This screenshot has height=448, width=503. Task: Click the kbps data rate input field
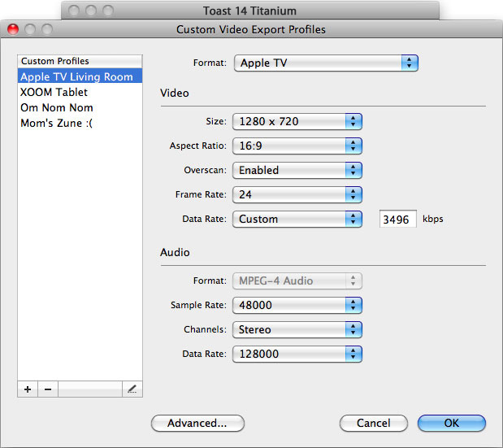[397, 220]
